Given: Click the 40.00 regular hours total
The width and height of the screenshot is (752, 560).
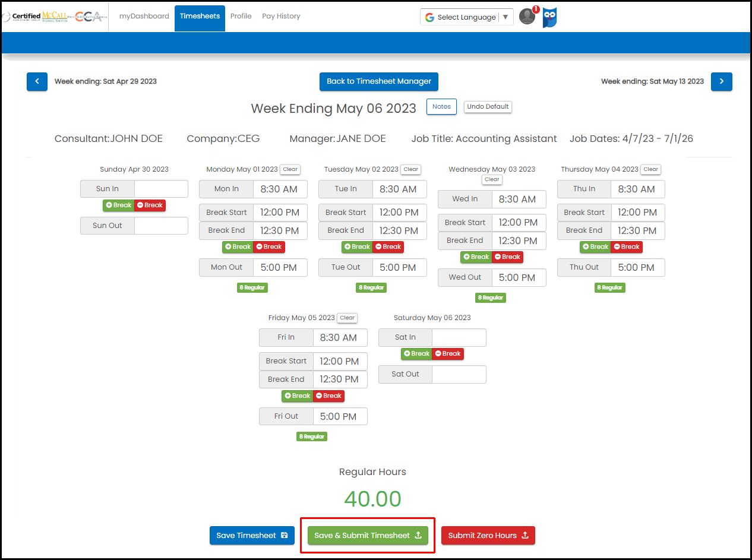Looking at the screenshot, I should coord(373,499).
